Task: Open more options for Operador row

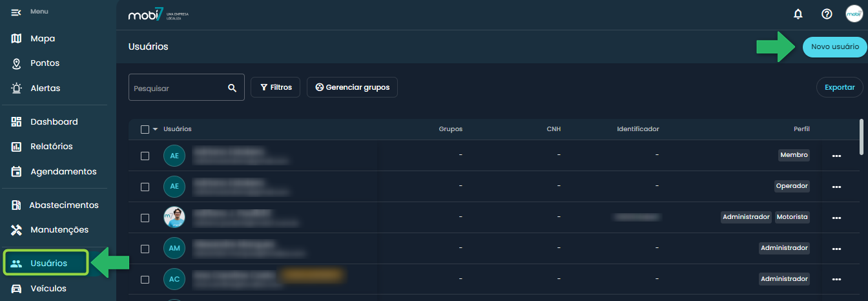Action: click(x=836, y=187)
